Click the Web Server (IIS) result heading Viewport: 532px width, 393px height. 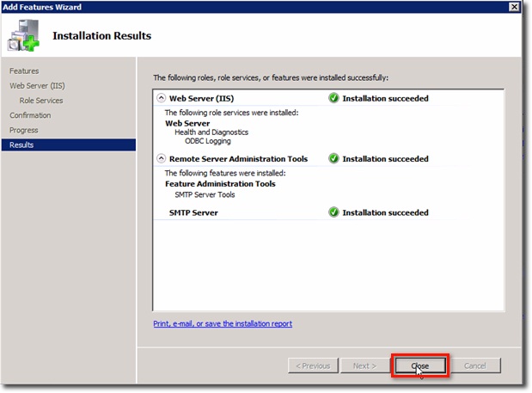(201, 98)
